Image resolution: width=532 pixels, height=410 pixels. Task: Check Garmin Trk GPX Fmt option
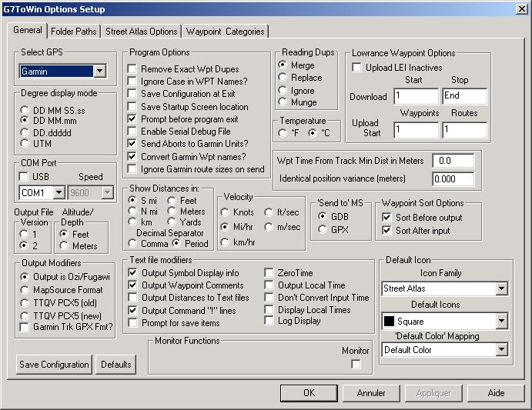point(25,327)
